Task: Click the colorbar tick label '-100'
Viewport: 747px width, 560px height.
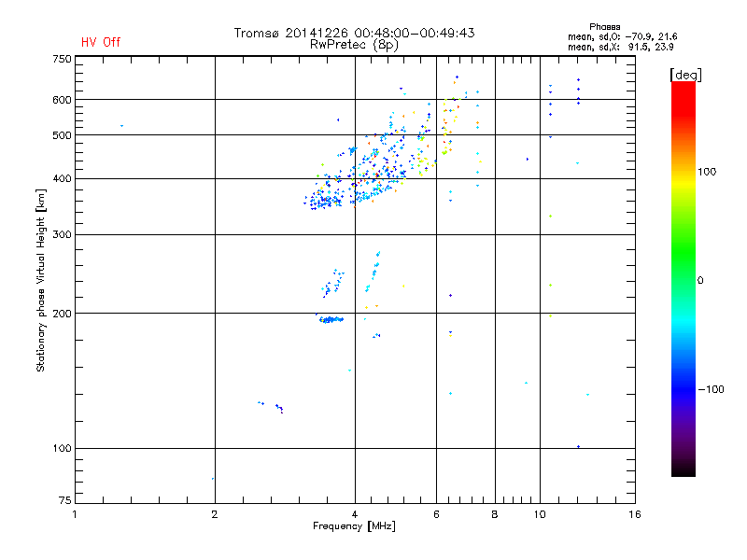Action: tap(711, 389)
